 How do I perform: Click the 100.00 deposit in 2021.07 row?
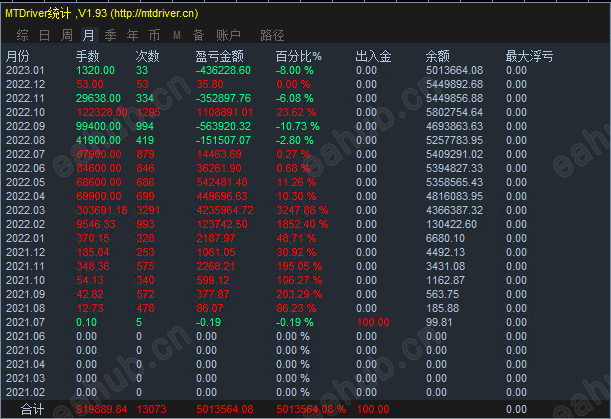(x=373, y=322)
